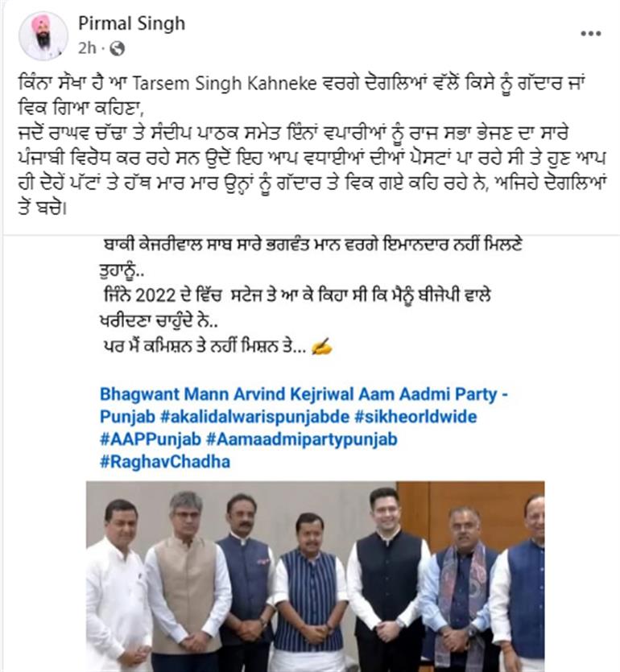This screenshot has width=620, height=672.
Task: Open Pirmal Singh's profile name link
Action: point(131,23)
